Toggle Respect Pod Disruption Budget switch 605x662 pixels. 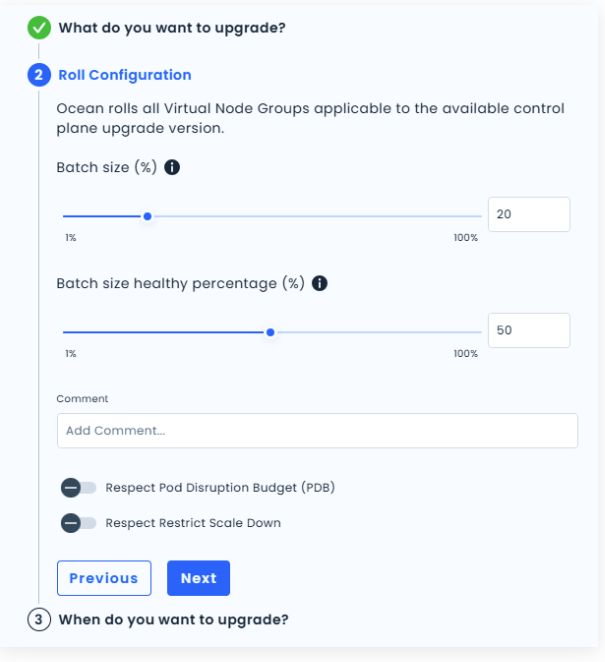(78, 488)
